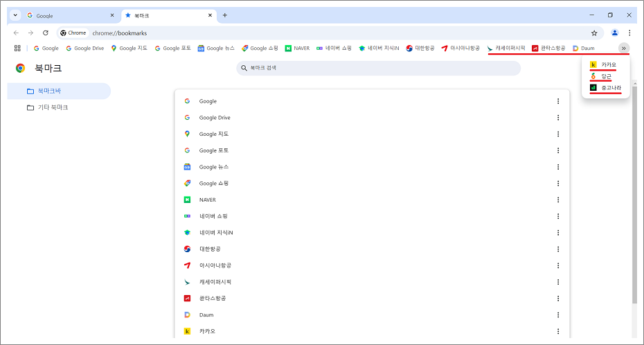The image size is (644, 345).
Task: Select 카카오 in the overflow bookmarks menu
Action: (x=605, y=64)
